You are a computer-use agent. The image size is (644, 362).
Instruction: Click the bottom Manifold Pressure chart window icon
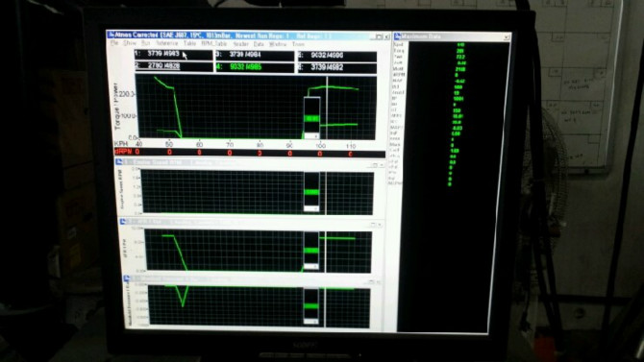point(127,278)
